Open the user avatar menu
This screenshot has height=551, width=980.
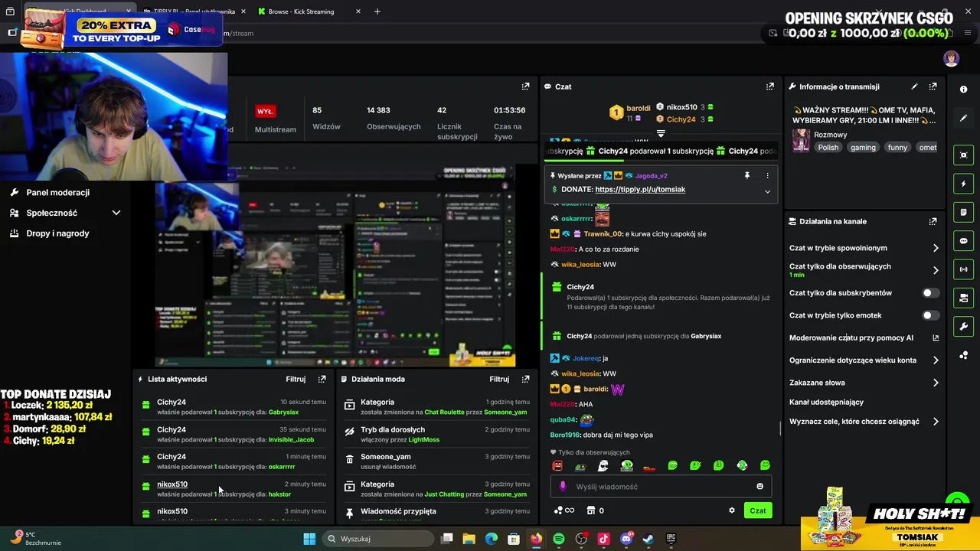tap(951, 59)
